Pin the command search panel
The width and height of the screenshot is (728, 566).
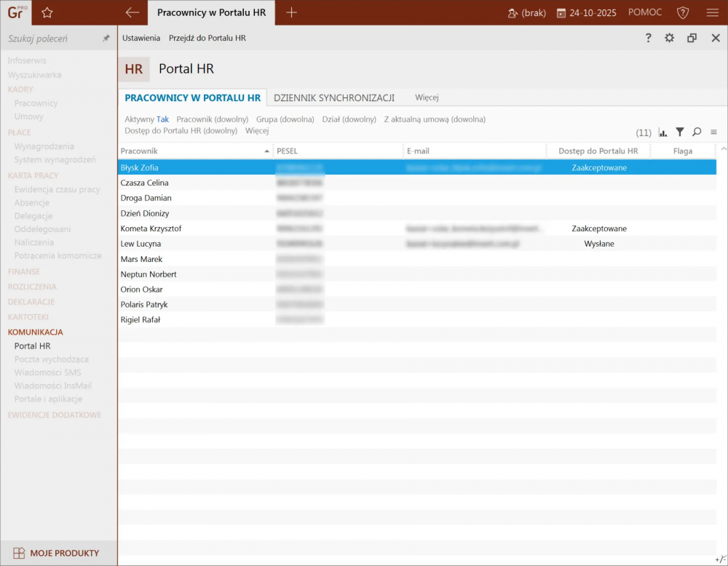(x=106, y=39)
